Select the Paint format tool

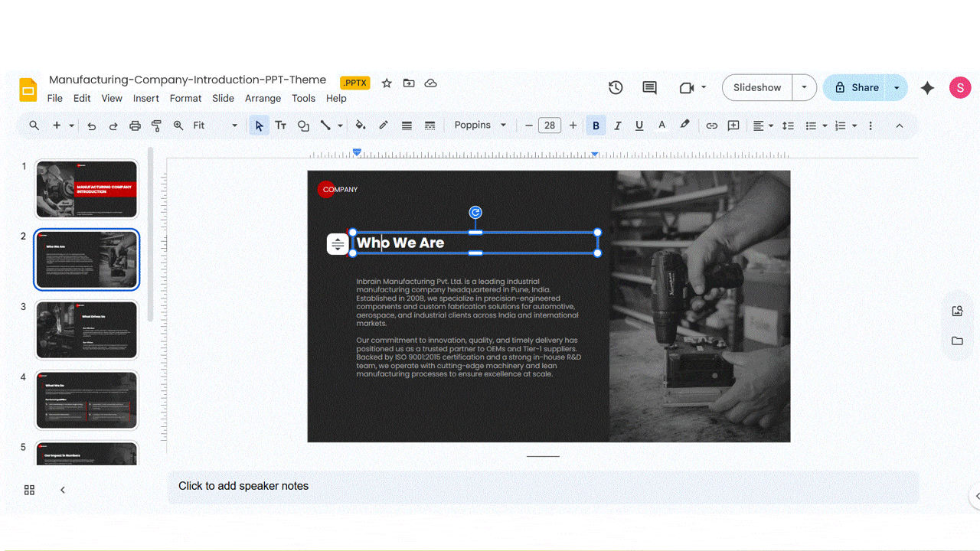coord(156,125)
